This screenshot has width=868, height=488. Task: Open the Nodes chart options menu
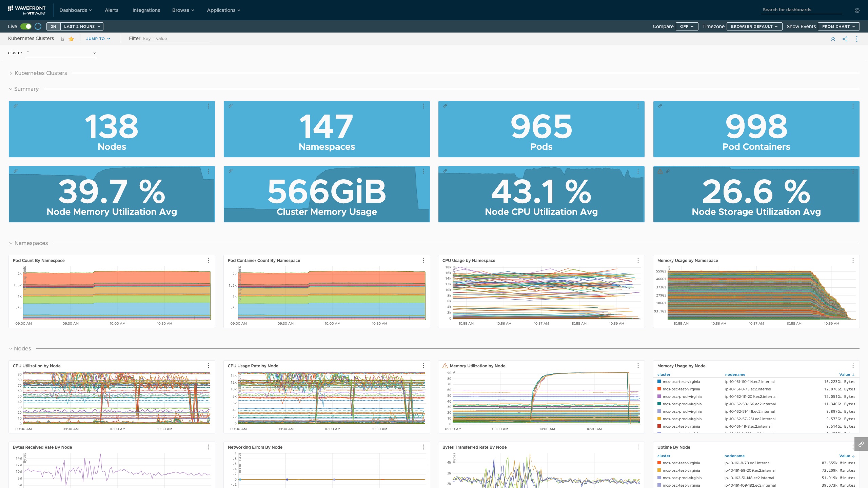[x=208, y=106]
